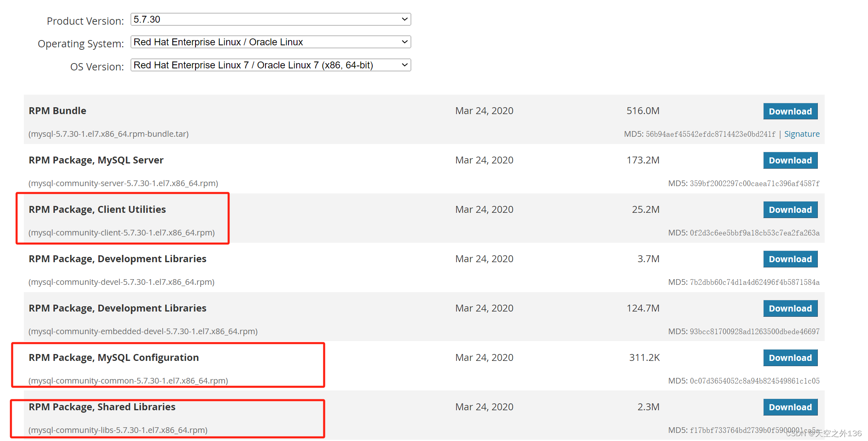The image size is (868, 441).
Task: Click the RPM Package, Shared Libraries title
Action: (102, 407)
